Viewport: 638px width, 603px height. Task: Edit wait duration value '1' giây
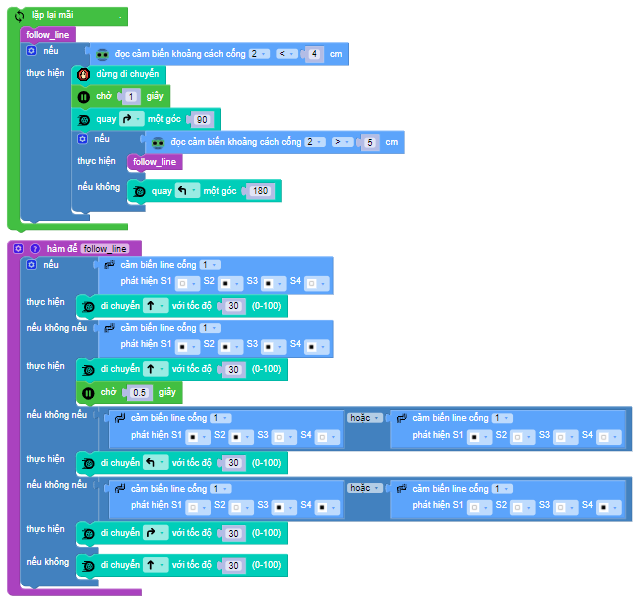(131, 97)
